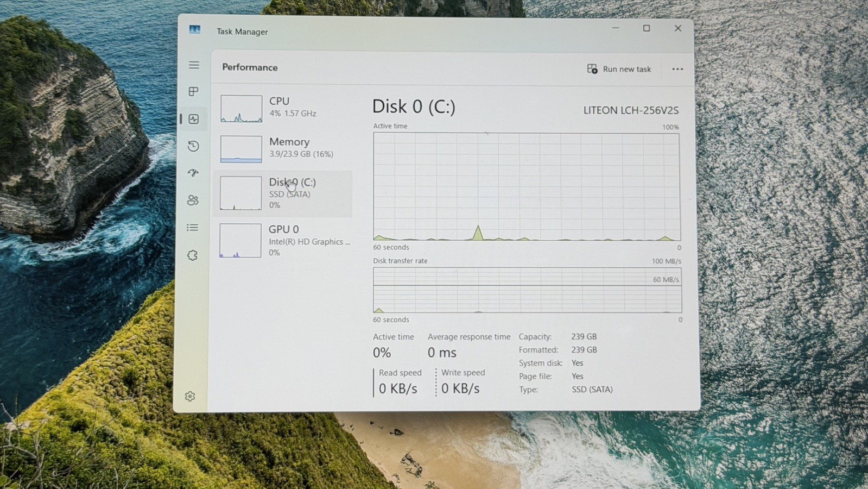Click the Run new task button
The width and height of the screenshot is (868, 489).
pos(619,69)
